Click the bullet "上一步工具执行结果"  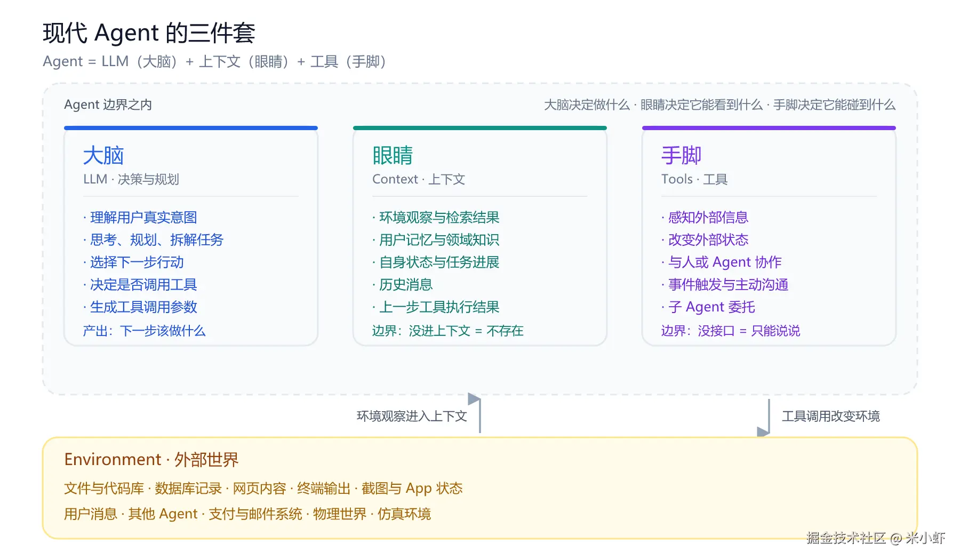click(x=436, y=307)
